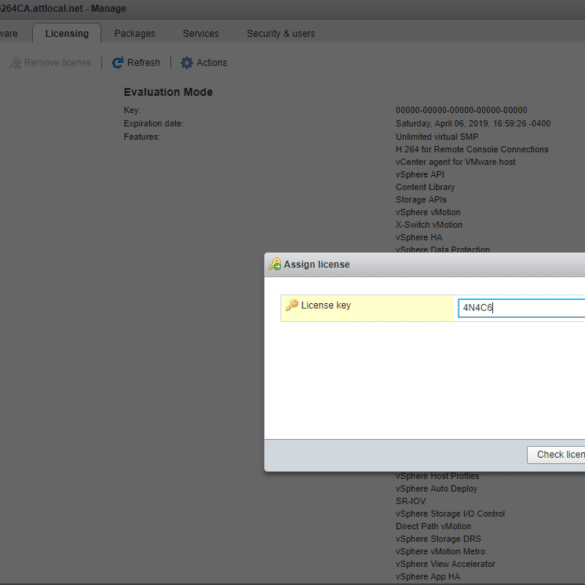Image resolution: width=585 pixels, height=585 pixels.
Task: Click the vSphere API feature
Action: coord(420,175)
